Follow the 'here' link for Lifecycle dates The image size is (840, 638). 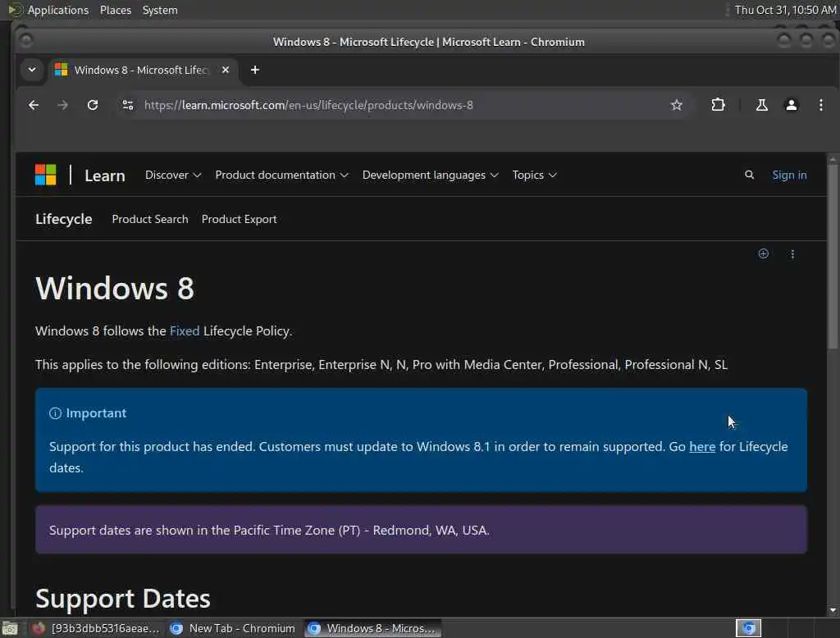tap(702, 447)
